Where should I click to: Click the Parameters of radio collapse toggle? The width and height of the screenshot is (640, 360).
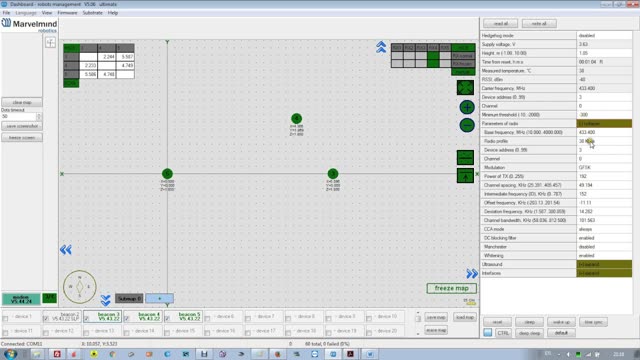click(x=604, y=123)
